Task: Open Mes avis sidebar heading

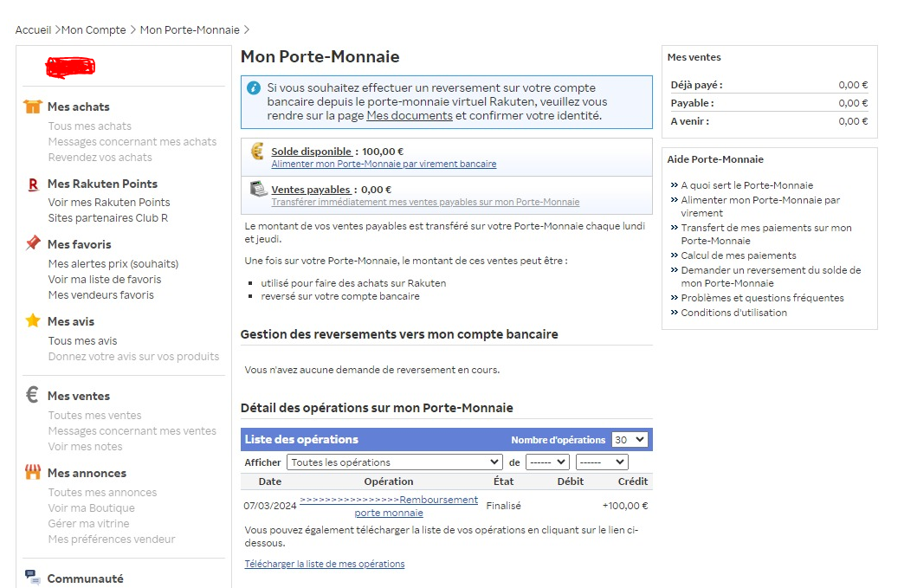Action: (71, 321)
